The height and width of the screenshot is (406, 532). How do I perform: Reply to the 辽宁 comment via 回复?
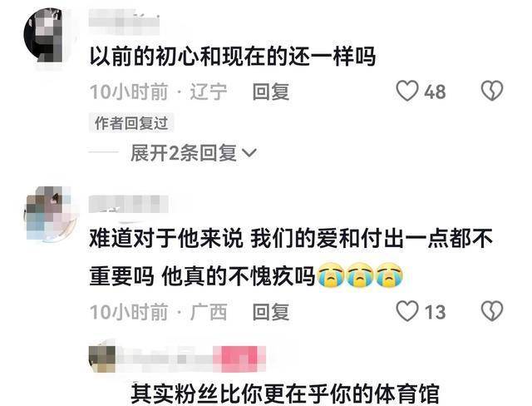tap(271, 92)
